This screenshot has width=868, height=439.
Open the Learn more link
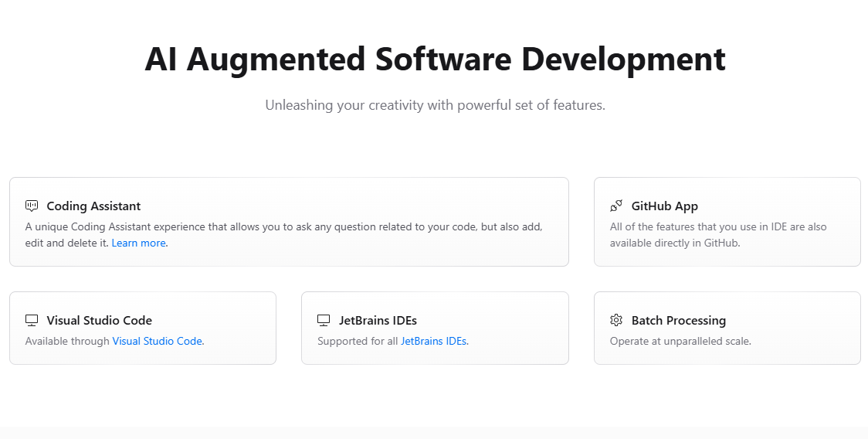click(138, 243)
